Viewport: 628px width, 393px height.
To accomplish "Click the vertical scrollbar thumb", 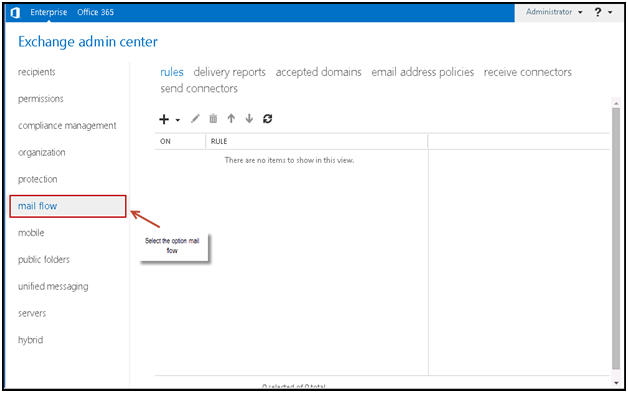I will 616,238.
